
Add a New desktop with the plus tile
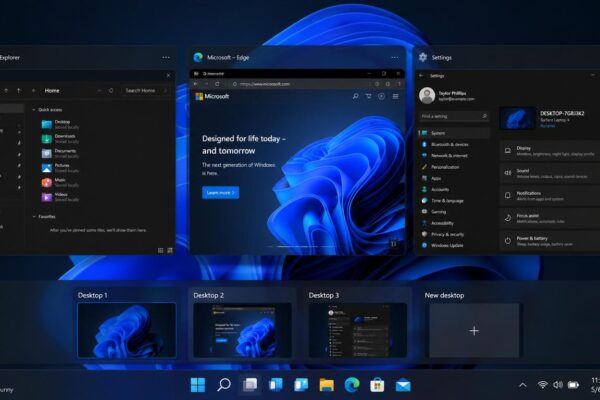[474, 330]
